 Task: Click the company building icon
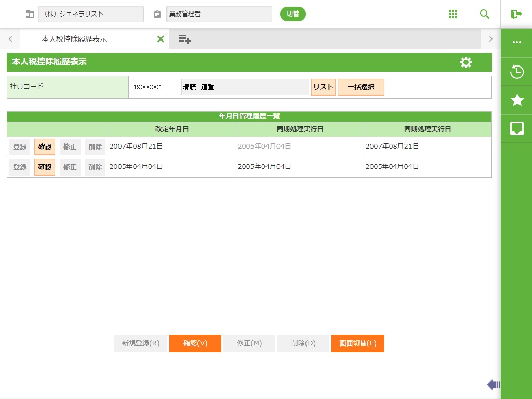[30, 14]
